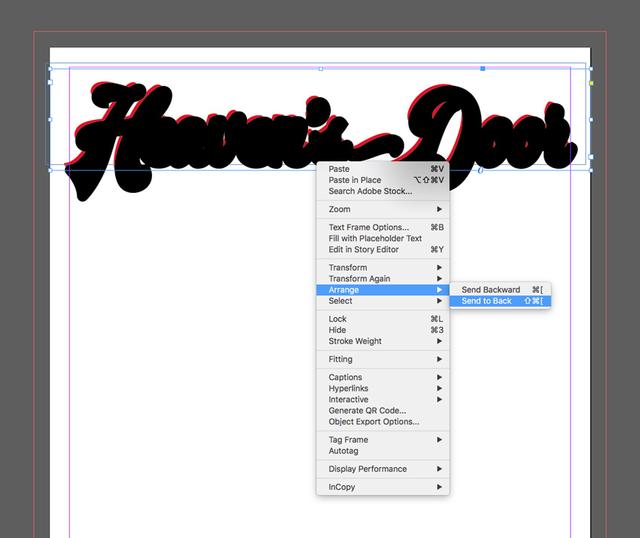640x538 pixels.
Task: Open Text Frame Options…
Action: pos(383,227)
